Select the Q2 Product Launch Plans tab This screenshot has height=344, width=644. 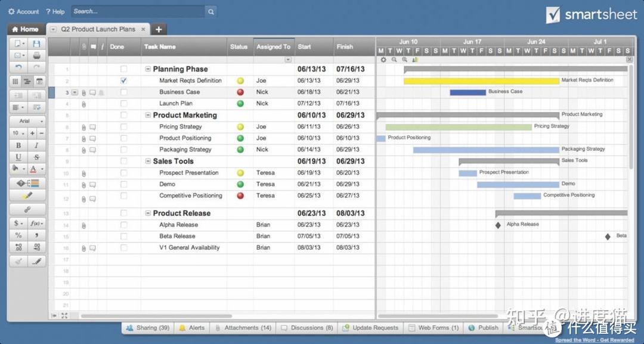(98, 29)
